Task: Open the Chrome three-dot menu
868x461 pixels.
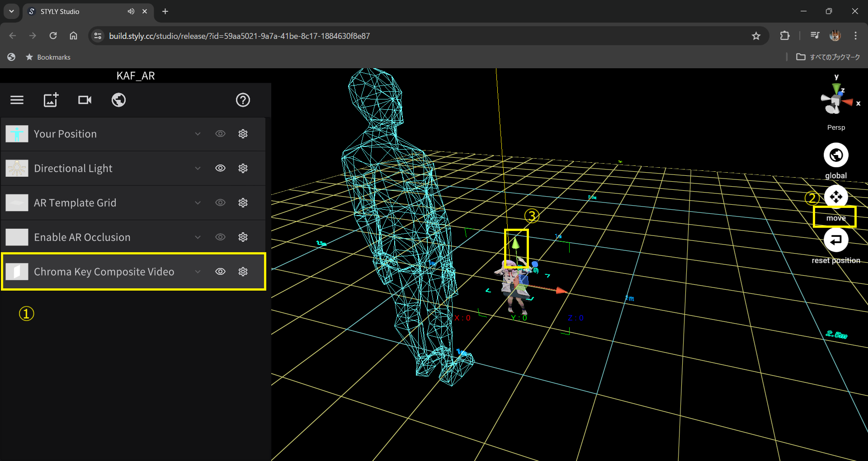Action: pyautogui.click(x=855, y=36)
